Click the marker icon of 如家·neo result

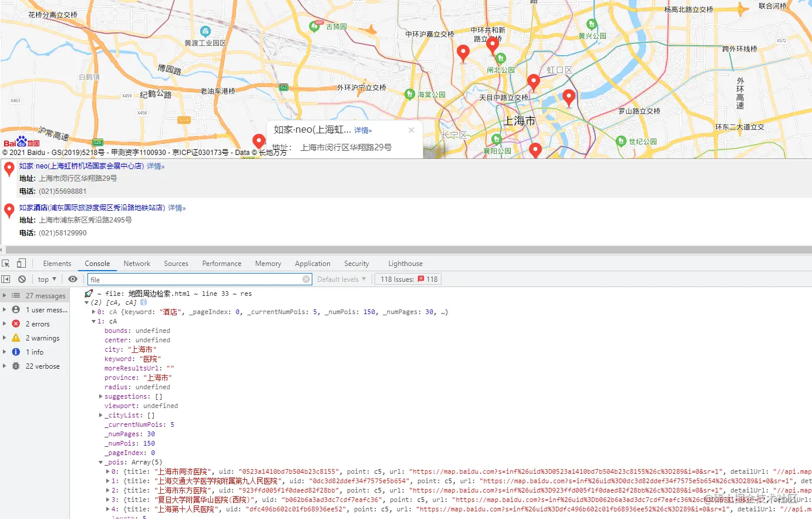coord(9,170)
